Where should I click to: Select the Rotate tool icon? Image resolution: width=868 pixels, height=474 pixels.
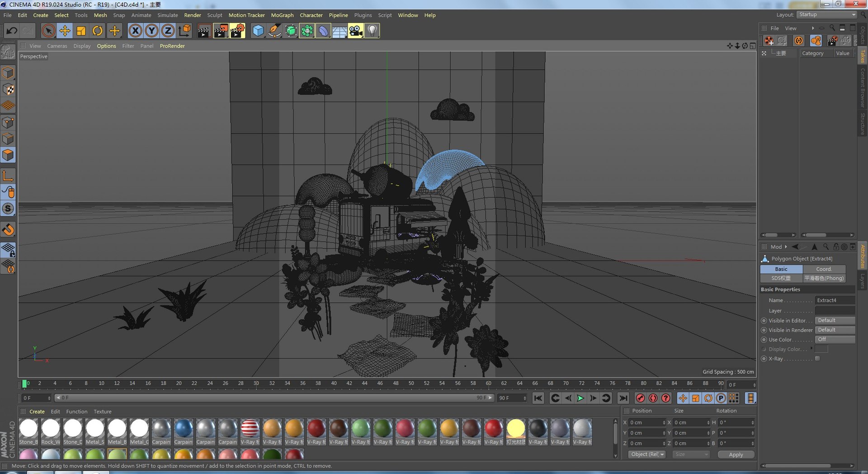[98, 31]
